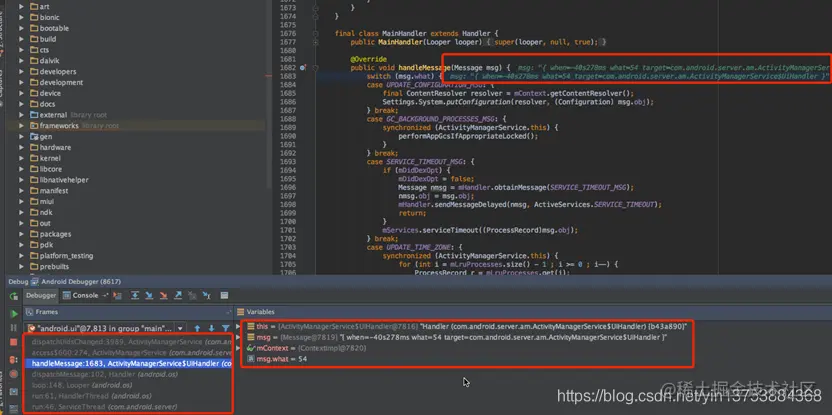Click the Step Over icon

pos(135,295)
